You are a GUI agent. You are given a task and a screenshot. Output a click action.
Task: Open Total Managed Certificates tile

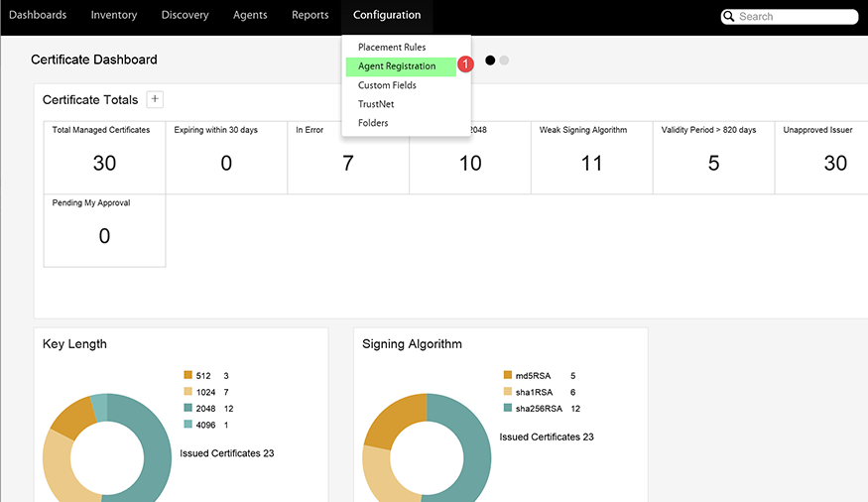[x=104, y=157]
